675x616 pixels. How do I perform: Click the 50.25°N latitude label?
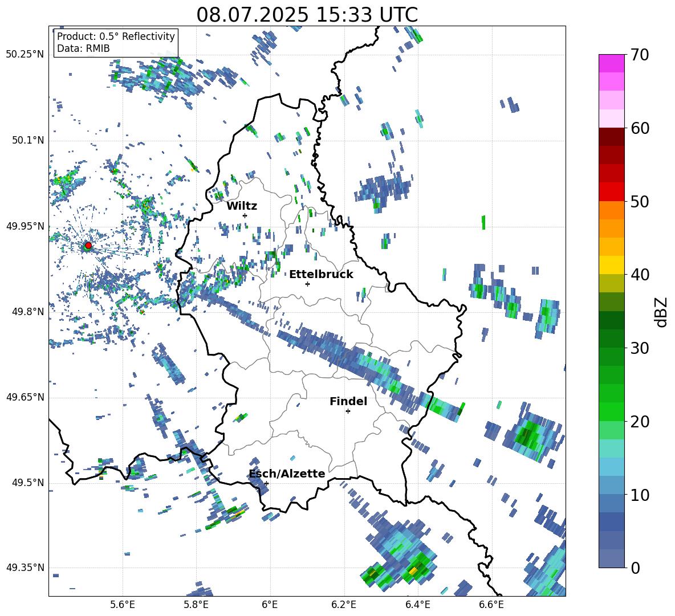coord(25,55)
